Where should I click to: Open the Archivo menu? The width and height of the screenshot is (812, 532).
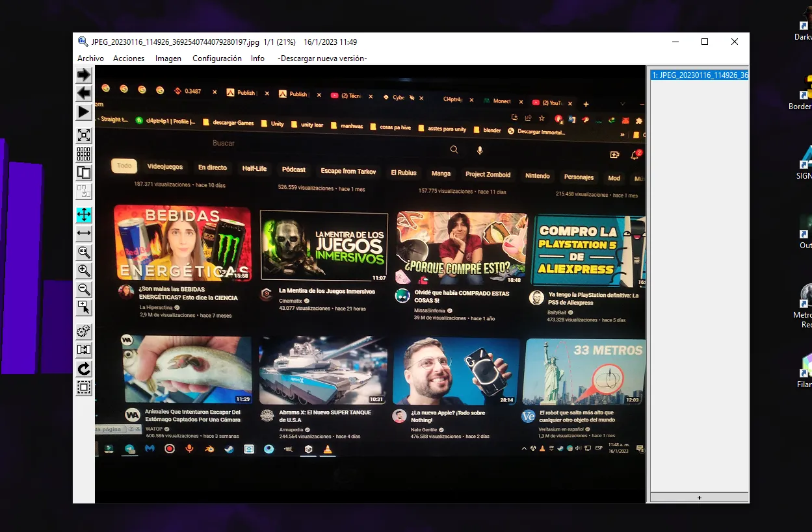pos(90,58)
